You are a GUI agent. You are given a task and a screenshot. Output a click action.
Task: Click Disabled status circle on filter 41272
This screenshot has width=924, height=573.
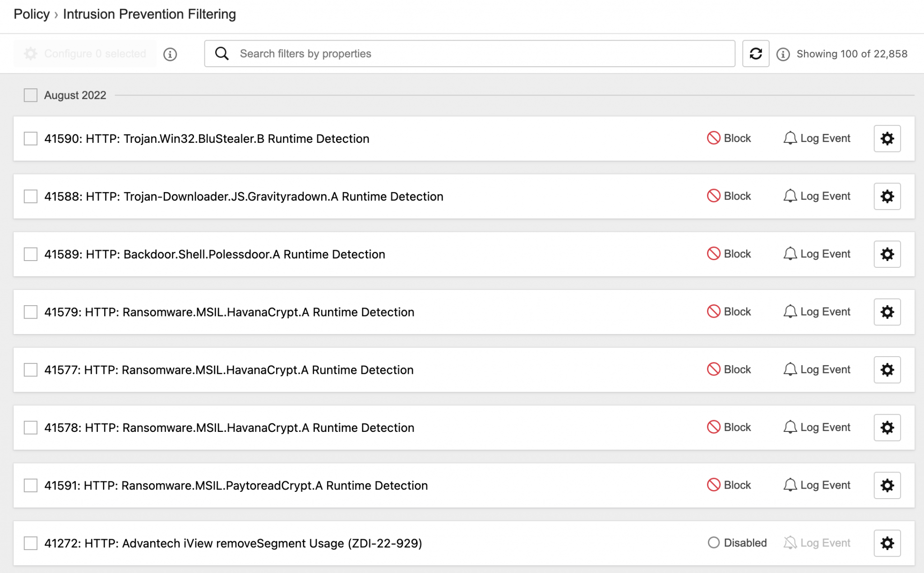pyautogui.click(x=713, y=542)
